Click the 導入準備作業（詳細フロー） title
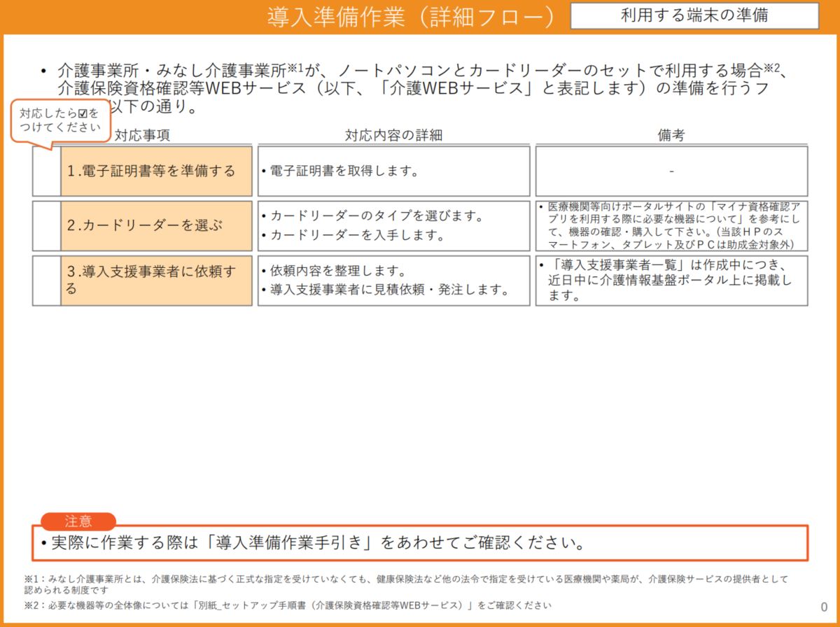This screenshot has width=840, height=627. (411, 17)
